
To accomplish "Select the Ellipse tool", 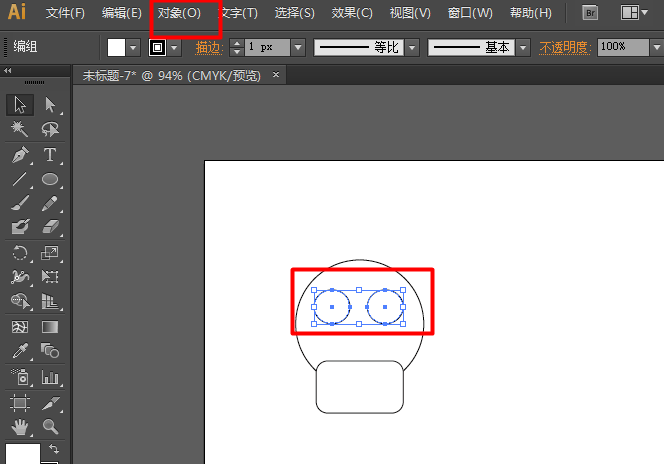I will point(50,179).
